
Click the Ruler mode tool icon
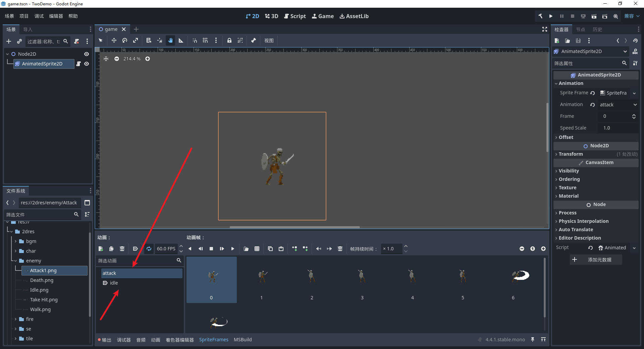tap(181, 41)
